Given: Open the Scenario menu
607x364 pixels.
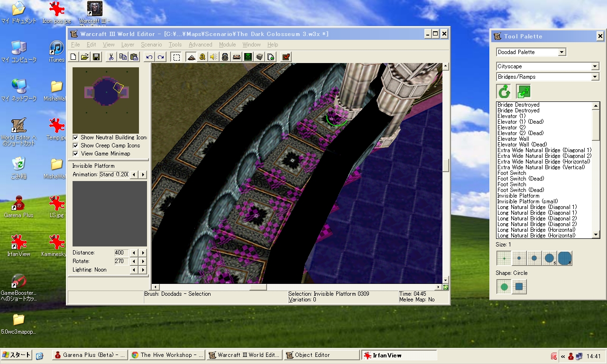Looking at the screenshot, I should pyautogui.click(x=151, y=45).
